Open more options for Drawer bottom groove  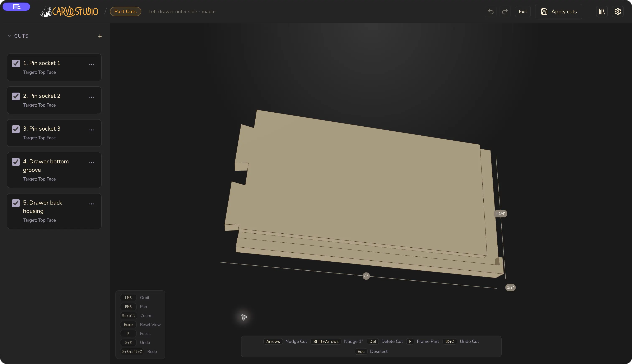92,163
